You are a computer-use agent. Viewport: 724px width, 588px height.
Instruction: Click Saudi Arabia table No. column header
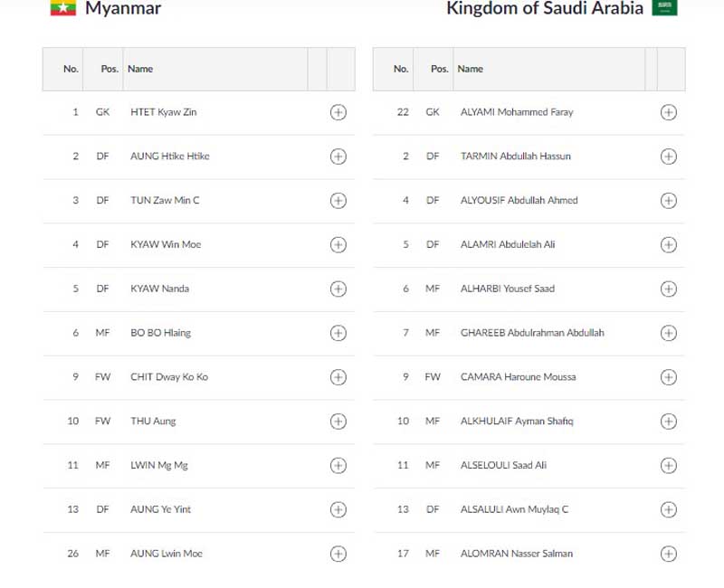pyautogui.click(x=401, y=69)
